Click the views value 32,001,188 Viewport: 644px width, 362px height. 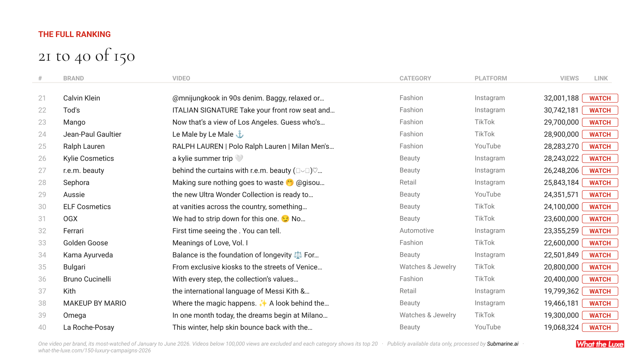pyautogui.click(x=561, y=98)
